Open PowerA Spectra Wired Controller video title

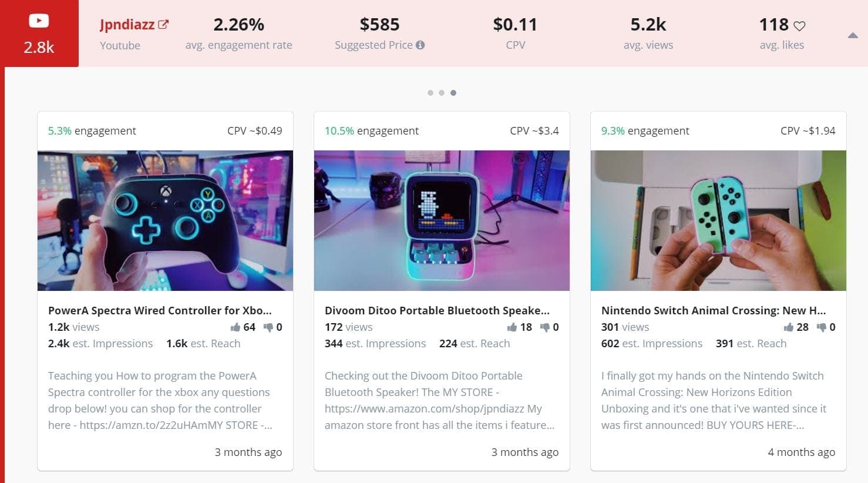click(x=160, y=310)
